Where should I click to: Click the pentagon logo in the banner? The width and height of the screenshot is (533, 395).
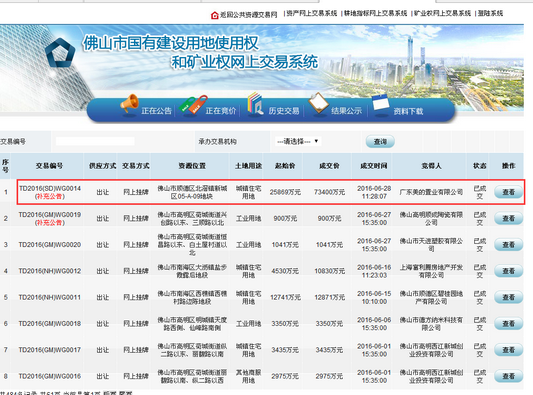(61, 53)
